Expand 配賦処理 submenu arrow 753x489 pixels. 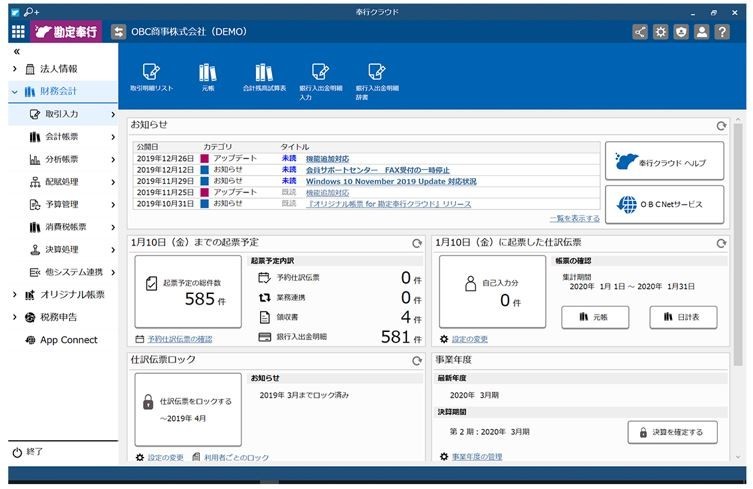113,182
